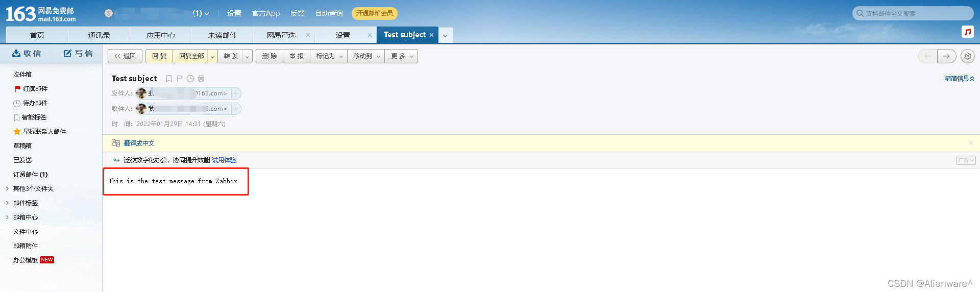
Task: Open 设置 in the top header
Action: 234,13
